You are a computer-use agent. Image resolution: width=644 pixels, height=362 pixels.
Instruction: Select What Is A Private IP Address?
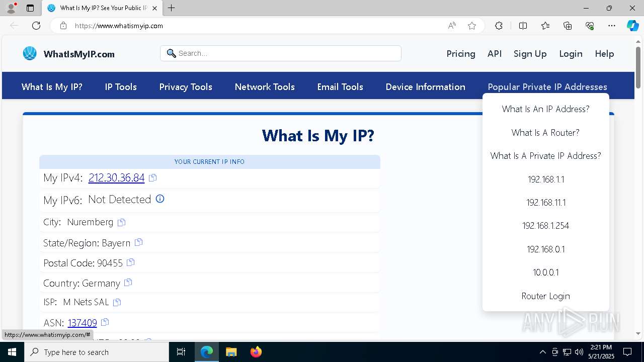pos(545,156)
